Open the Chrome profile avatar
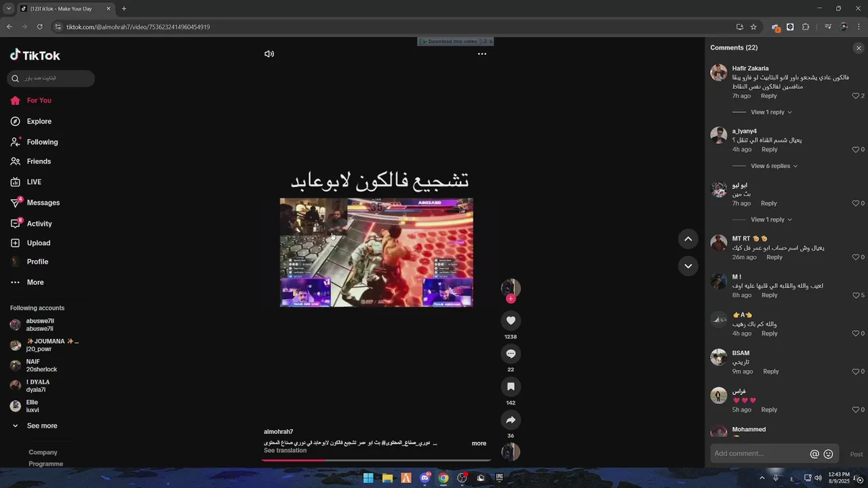Viewport: 868px width, 488px height. (x=844, y=27)
